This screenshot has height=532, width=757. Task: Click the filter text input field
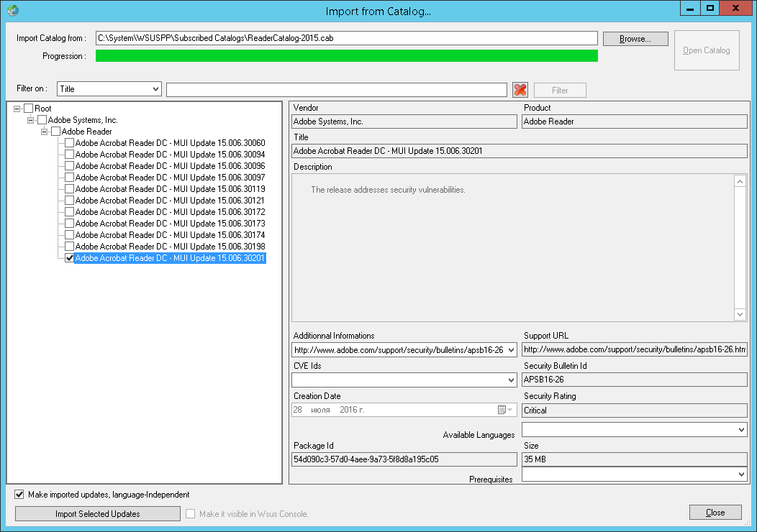click(337, 90)
